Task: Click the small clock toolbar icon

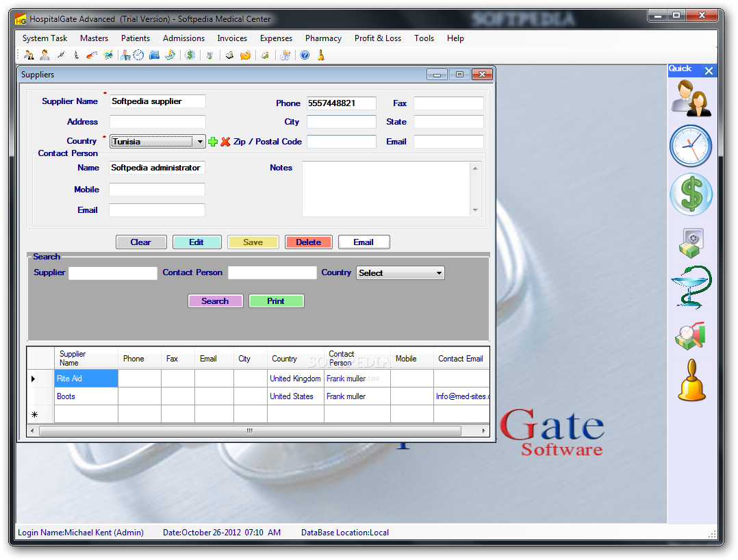Action: coord(138,55)
